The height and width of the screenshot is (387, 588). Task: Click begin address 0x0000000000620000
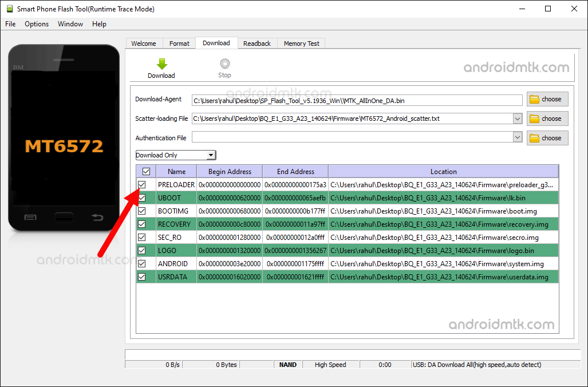[230, 198]
